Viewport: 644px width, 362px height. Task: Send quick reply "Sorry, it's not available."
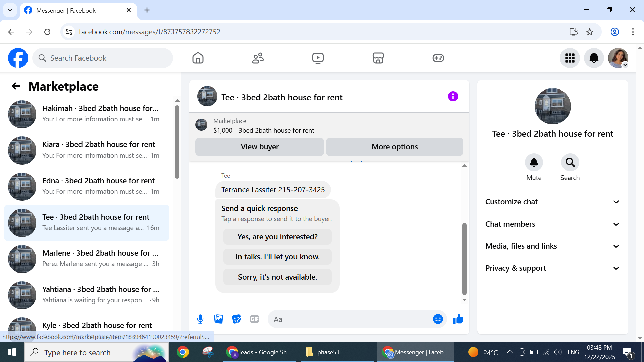point(277,277)
